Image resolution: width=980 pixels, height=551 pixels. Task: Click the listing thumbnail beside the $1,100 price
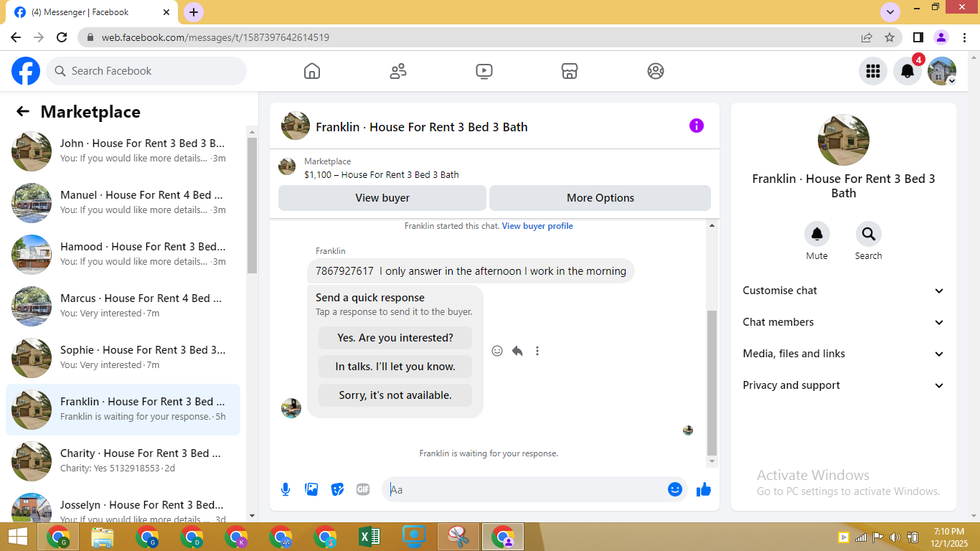(287, 166)
